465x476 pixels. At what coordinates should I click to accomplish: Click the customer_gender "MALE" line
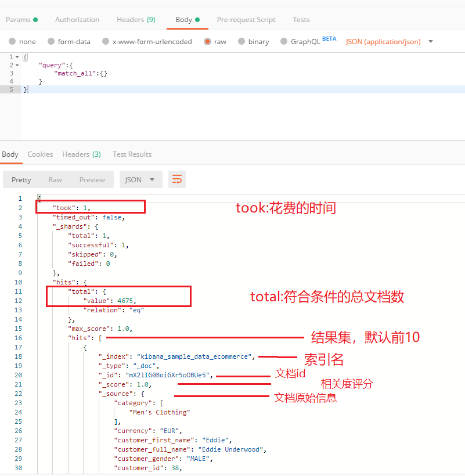pos(163,459)
